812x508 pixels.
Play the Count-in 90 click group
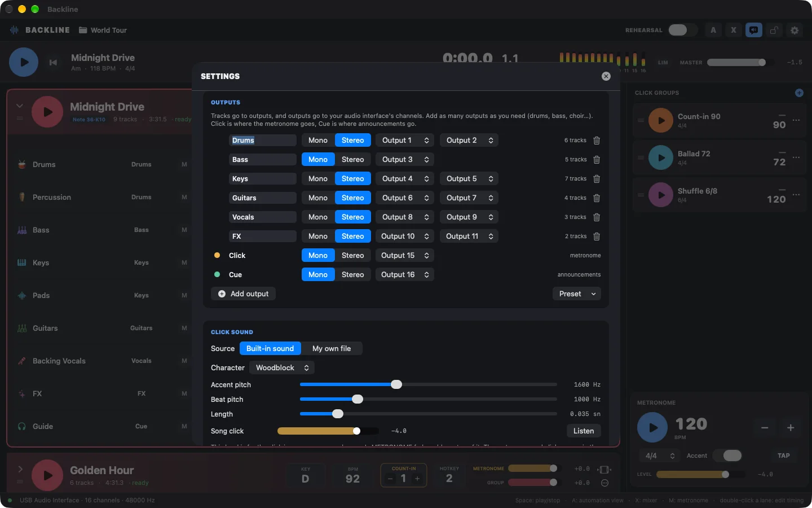click(661, 121)
